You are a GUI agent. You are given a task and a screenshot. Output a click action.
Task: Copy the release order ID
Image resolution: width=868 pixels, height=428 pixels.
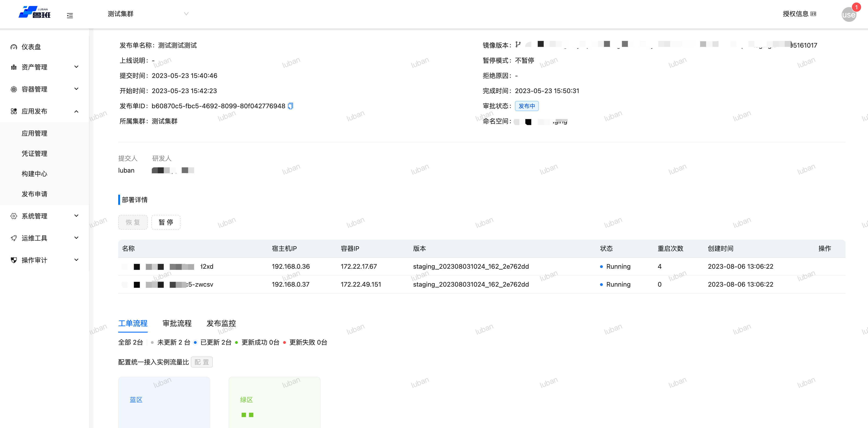click(290, 106)
